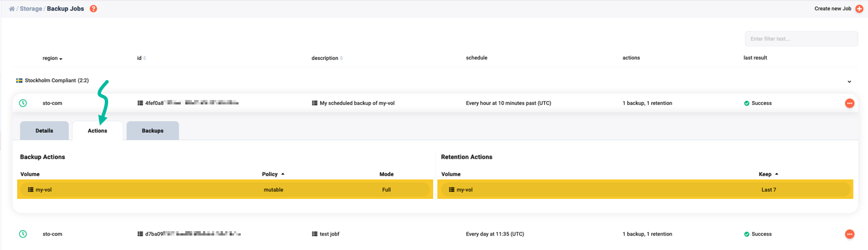
Task: Focus the Enter filter text field
Action: [801, 39]
